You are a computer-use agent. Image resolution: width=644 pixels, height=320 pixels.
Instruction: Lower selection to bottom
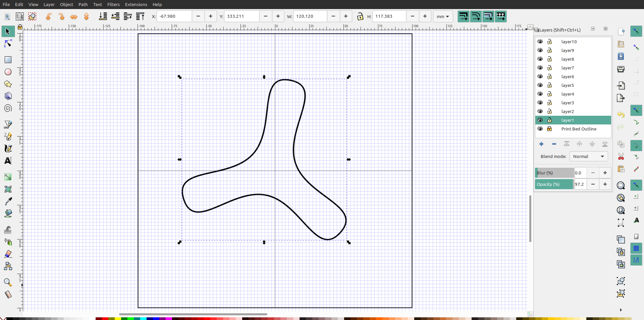[103, 16]
